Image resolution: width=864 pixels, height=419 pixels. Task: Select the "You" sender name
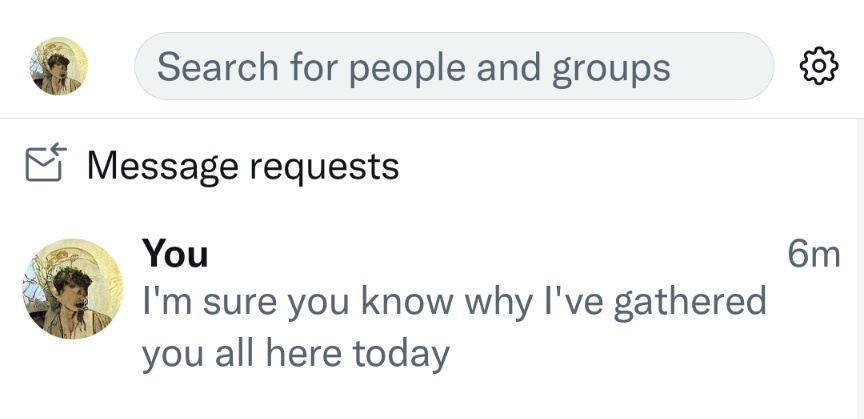pyautogui.click(x=175, y=254)
